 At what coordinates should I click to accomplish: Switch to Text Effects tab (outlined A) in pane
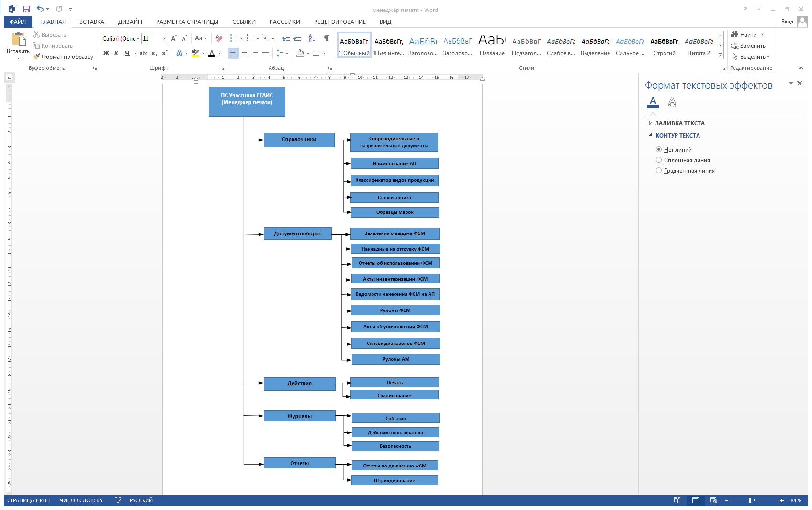point(672,102)
